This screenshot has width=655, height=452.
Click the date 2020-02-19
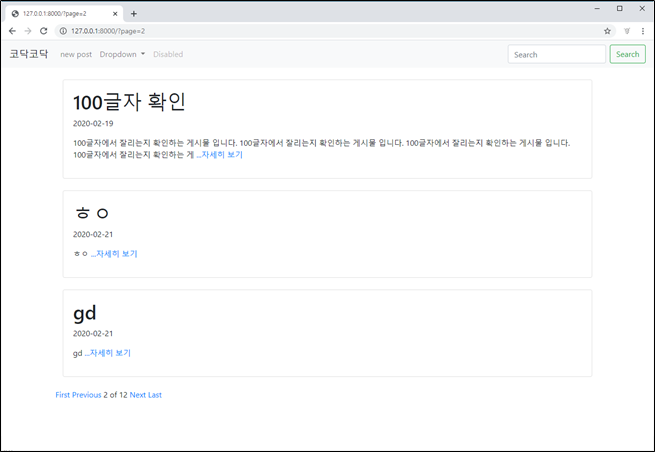pos(93,123)
